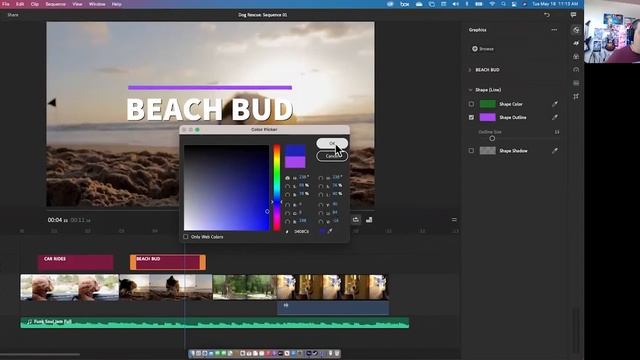Image resolution: width=640 pixels, height=360 pixels.
Task: Select the Funk Soul Jam Full audio track
Action: (x=215, y=322)
